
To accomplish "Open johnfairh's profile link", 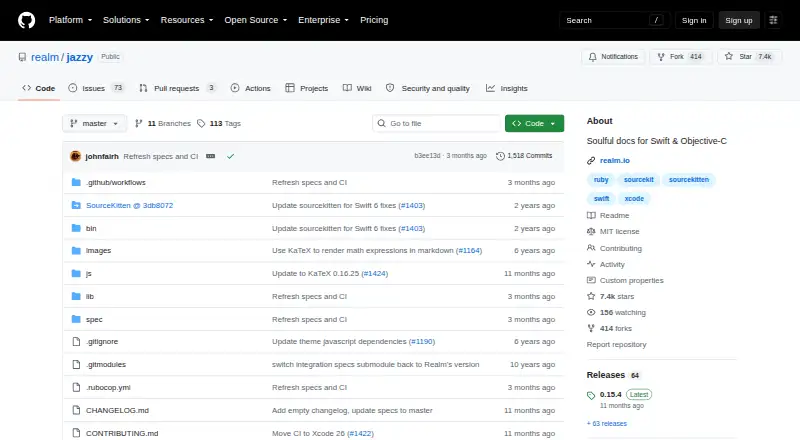I will pos(102,156).
